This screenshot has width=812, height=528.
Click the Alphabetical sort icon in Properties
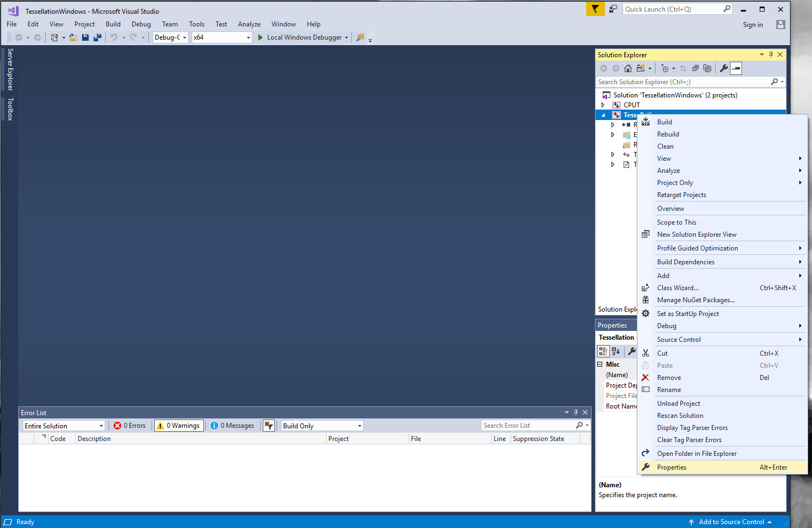point(616,351)
